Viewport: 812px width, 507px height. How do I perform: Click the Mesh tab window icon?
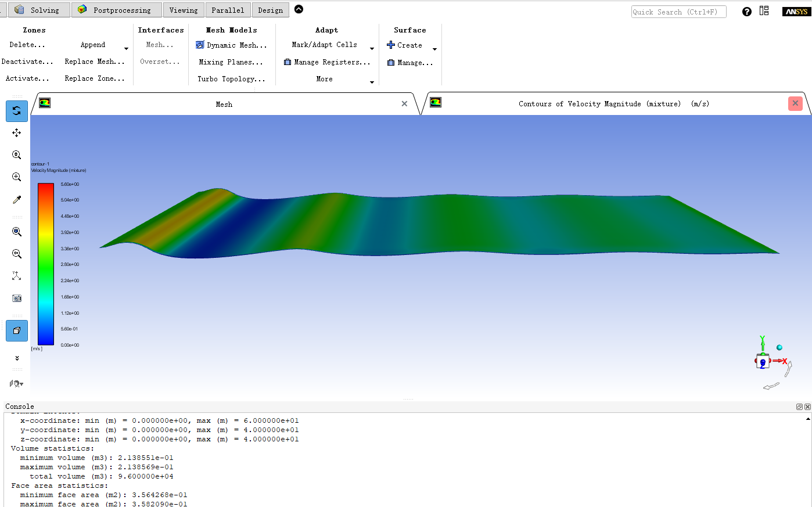coord(45,103)
